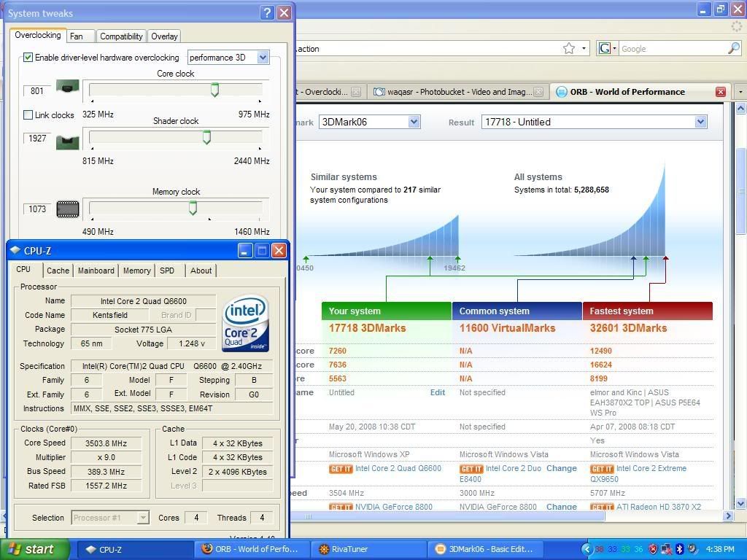Click the memory chip icon beside value 1073

(x=68, y=209)
